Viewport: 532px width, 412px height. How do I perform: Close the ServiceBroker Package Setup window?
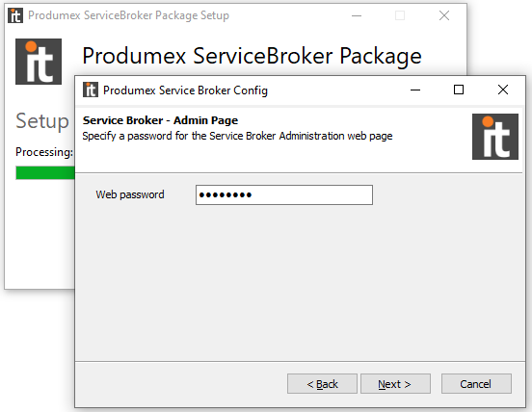tap(444, 15)
